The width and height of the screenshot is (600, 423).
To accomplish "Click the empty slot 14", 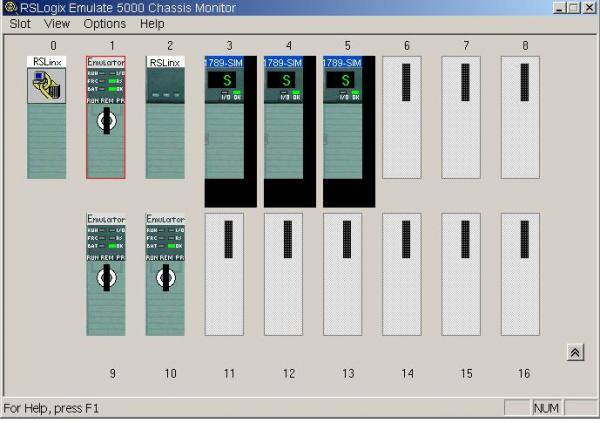I will (402, 274).
